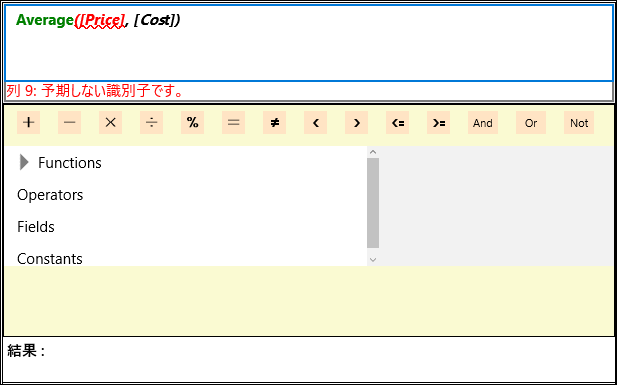Click the And logical button
The width and height of the screenshot is (617, 385).
483,123
